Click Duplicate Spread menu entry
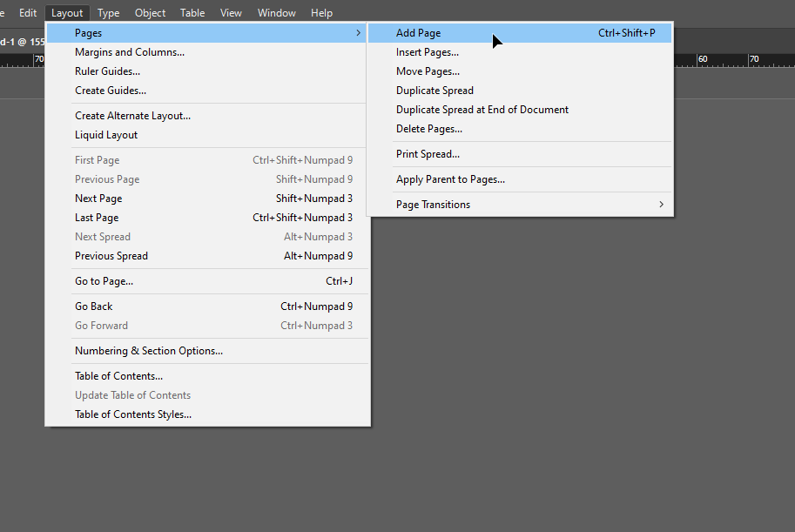 (x=435, y=91)
